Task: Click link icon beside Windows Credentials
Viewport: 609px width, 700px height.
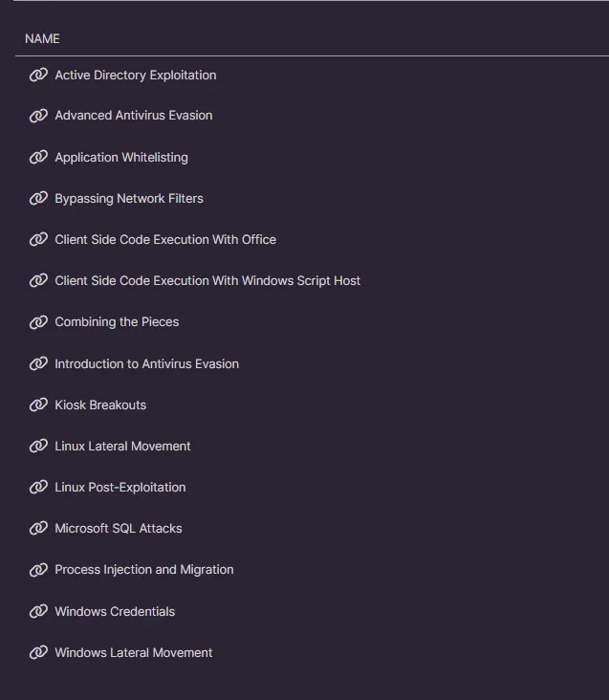Action: click(x=38, y=611)
